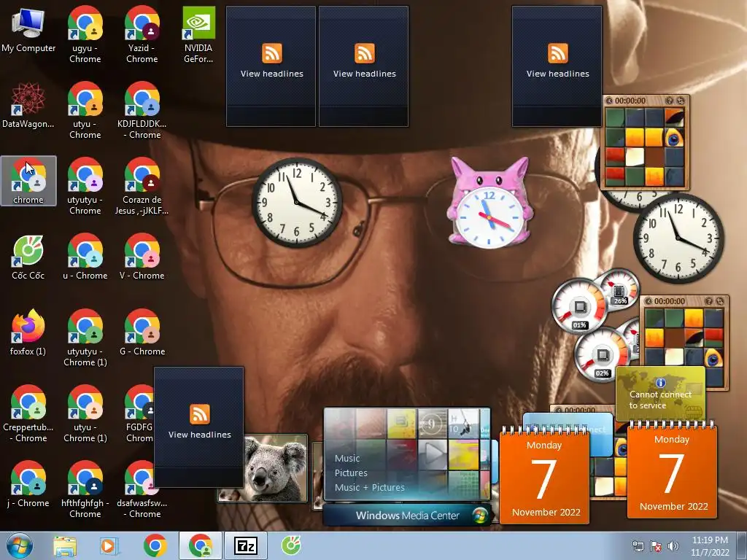
Task: Click the analog clock gadget over the glasses
Action: coord(296,203)
